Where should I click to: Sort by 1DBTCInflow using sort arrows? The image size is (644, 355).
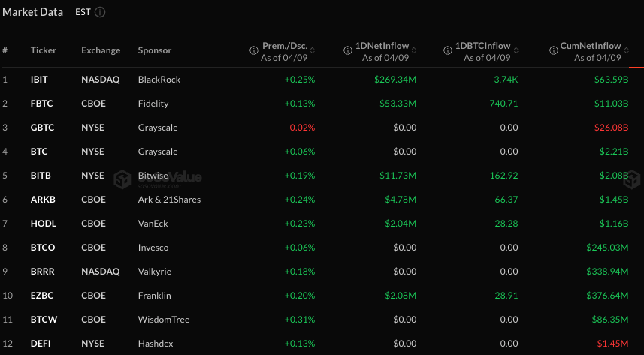(516, 50)
